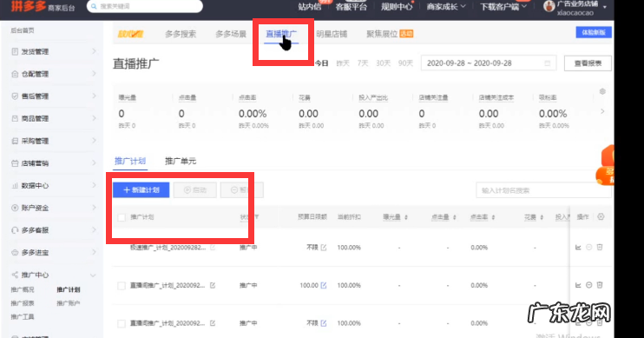Open 站内信 messages in top bar

tap(310, 7)
